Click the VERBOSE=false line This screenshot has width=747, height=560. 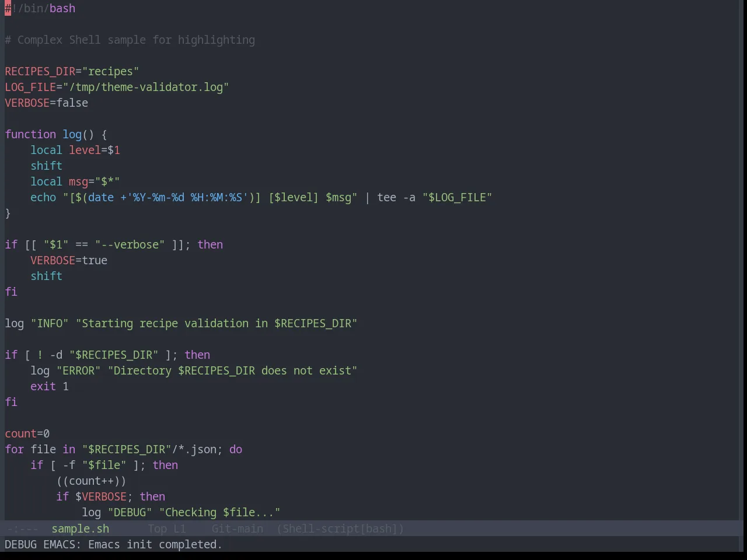coord(47,103)
